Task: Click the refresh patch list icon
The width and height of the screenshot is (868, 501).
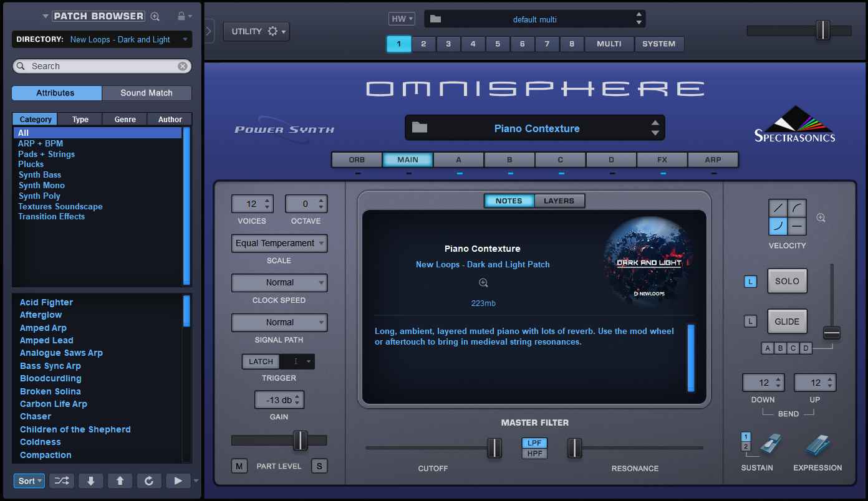Action: 148,480
